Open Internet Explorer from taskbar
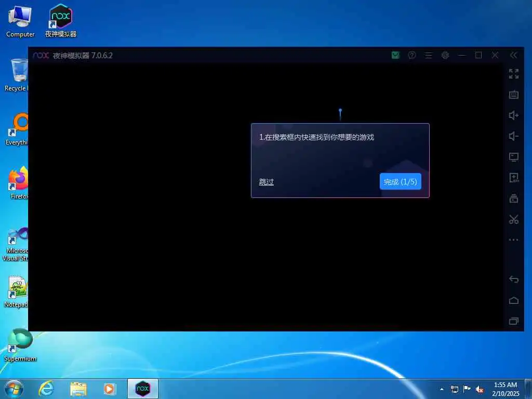This screenshot has width=532, height=399. click(x=46, y=389)
